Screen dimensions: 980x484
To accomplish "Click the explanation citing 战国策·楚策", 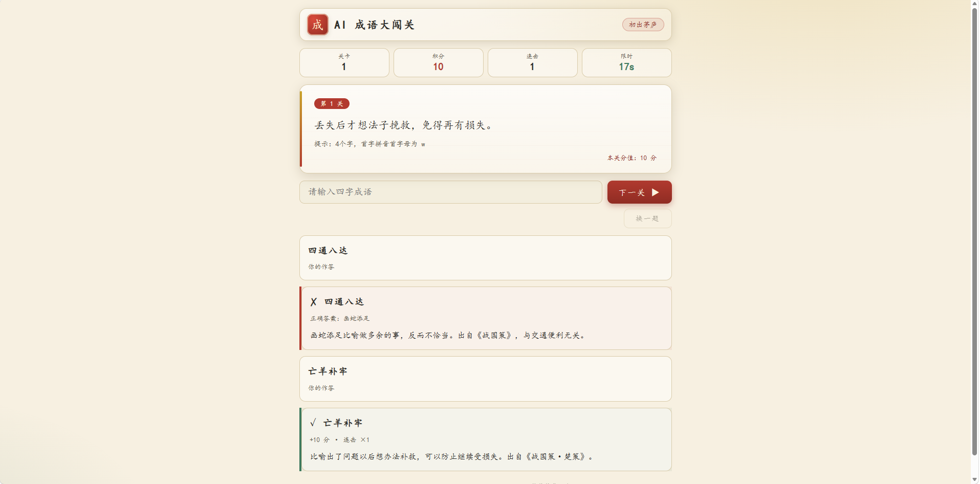I will coord(452,457).
